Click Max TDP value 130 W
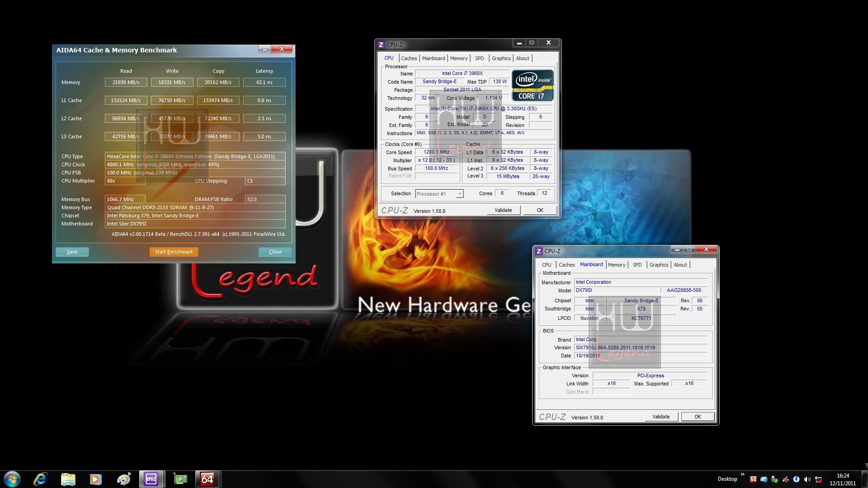 click(x=500, y=82)
